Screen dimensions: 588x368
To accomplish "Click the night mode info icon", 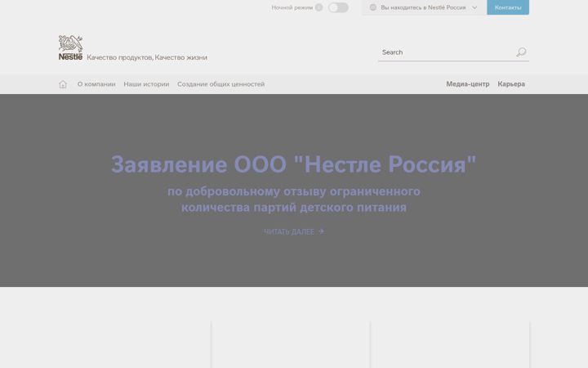I will point(318,7).
